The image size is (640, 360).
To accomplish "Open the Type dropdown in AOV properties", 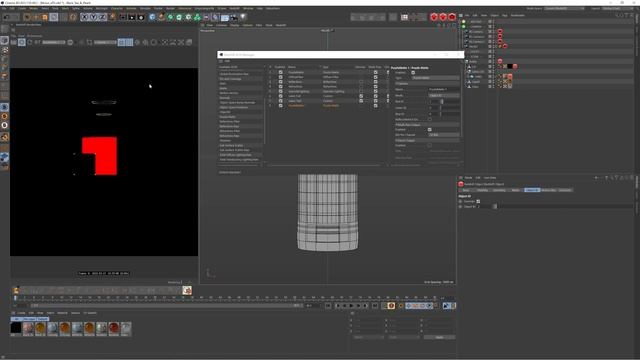I will coord(435,78).
